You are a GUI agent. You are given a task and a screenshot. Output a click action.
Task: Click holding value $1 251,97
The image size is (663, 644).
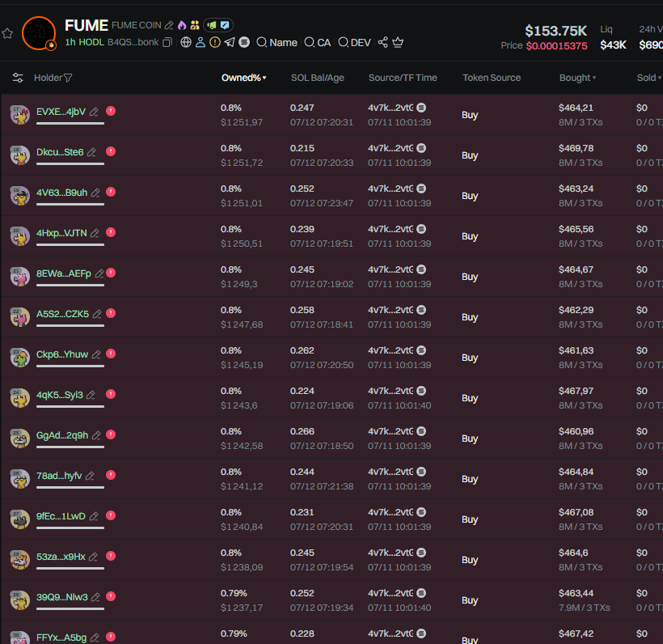tap(242, 122)
